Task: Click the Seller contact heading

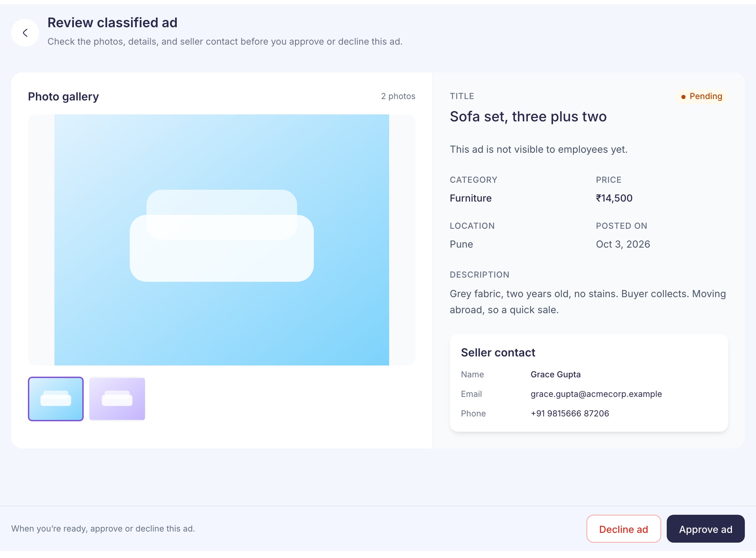Action: point(498,353)
